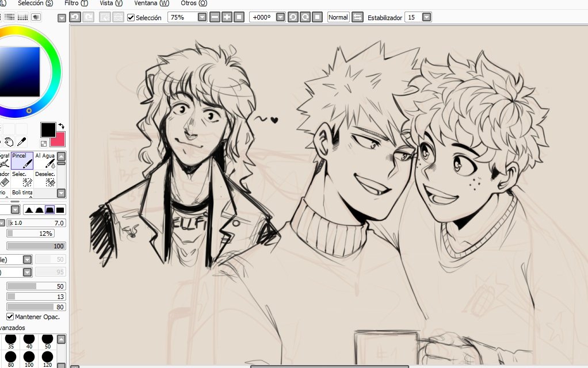The height and width of the screenshot is (368, 588).
Task: Select the Selec. selection pen tool
Action: tap(22, 179)
